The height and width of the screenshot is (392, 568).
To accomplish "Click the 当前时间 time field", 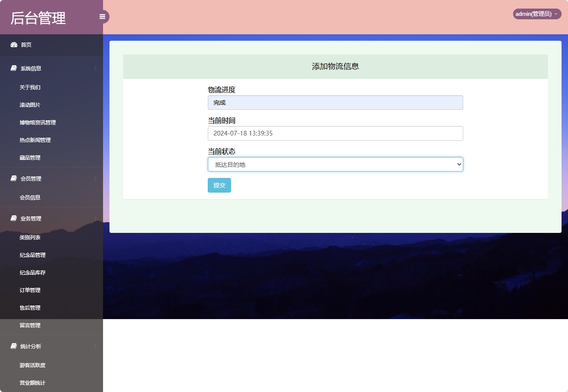I will [x=335, y=133].
